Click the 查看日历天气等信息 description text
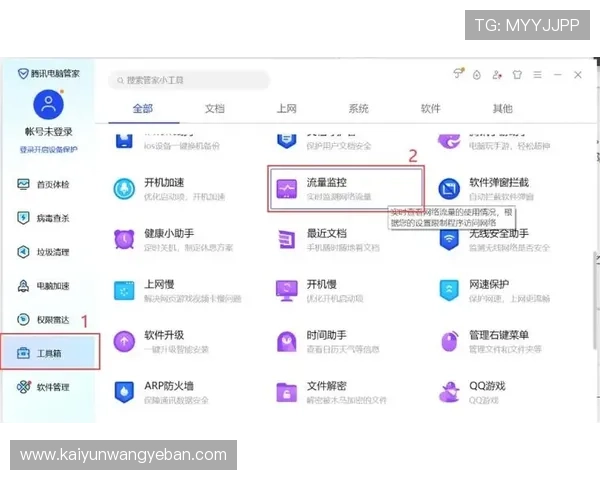 point(343,349)
